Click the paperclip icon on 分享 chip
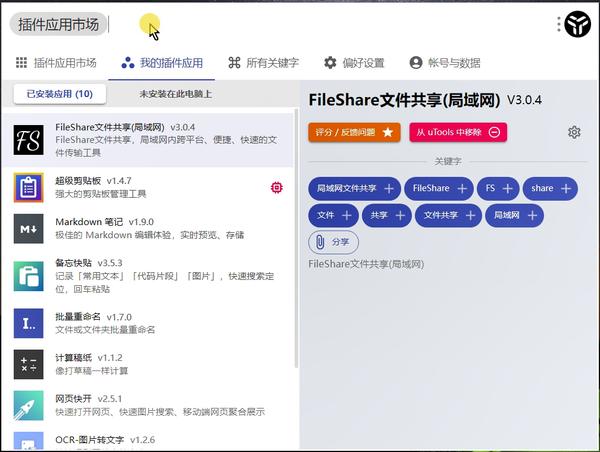600x452 pixels. (320, 242)
